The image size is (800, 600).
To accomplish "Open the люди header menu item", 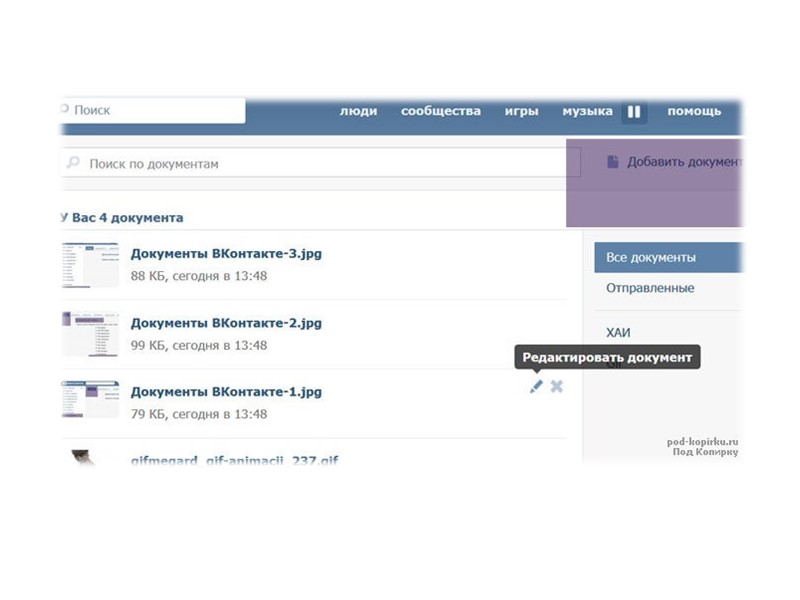I will click(x=359, y=111).
